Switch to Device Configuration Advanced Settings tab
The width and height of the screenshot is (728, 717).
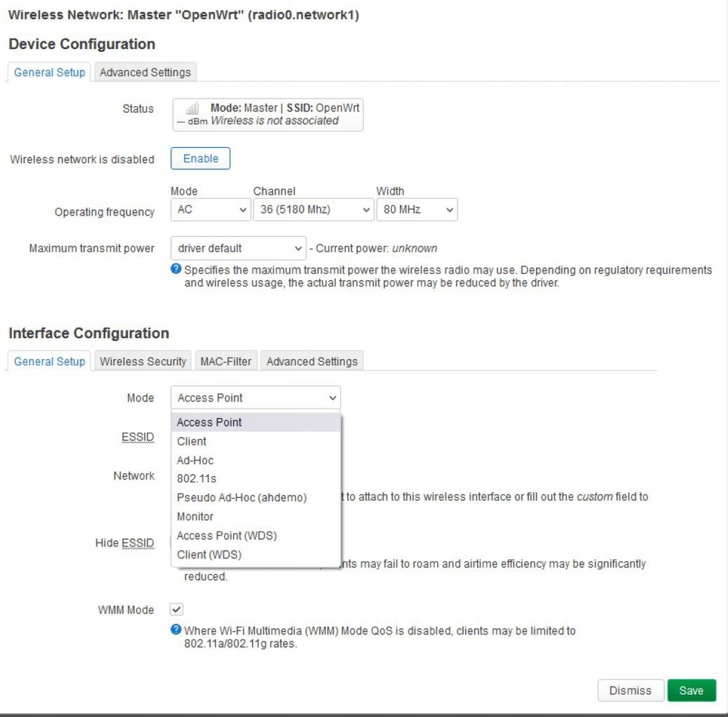(145, 72)
